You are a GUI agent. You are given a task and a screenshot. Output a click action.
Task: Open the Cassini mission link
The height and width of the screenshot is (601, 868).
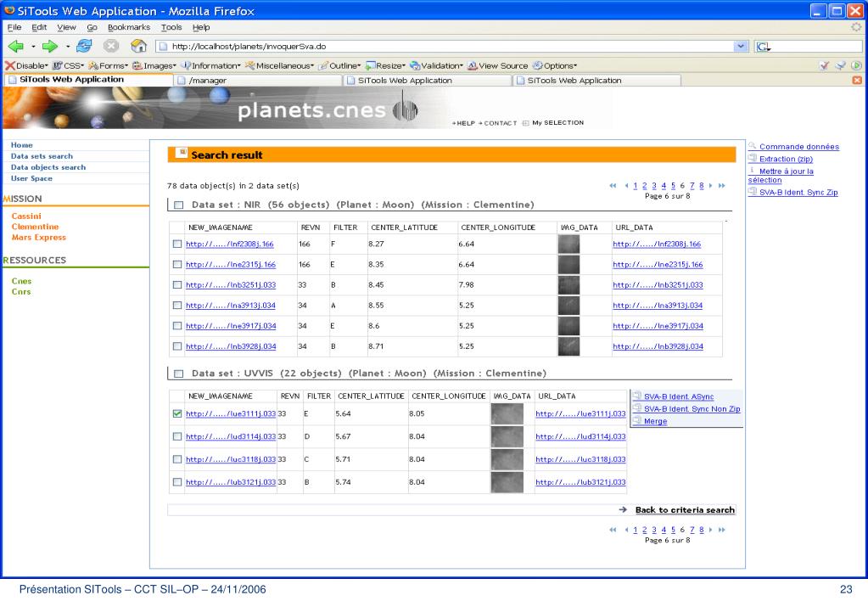(26, 216)
